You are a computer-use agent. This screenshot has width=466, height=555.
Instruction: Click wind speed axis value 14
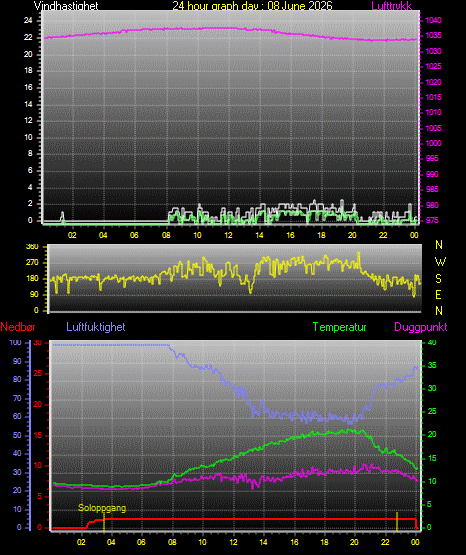pos(28,104)
